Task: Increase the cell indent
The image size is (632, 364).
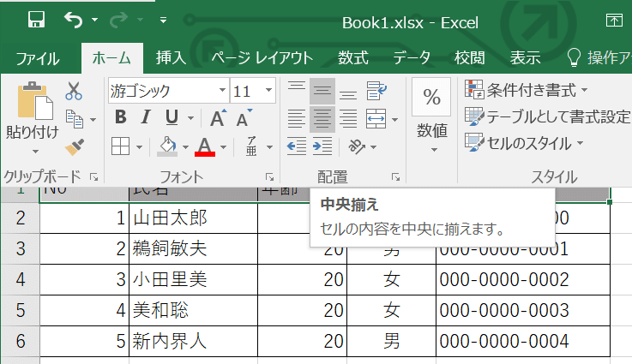Action: (x=322, y=146)
